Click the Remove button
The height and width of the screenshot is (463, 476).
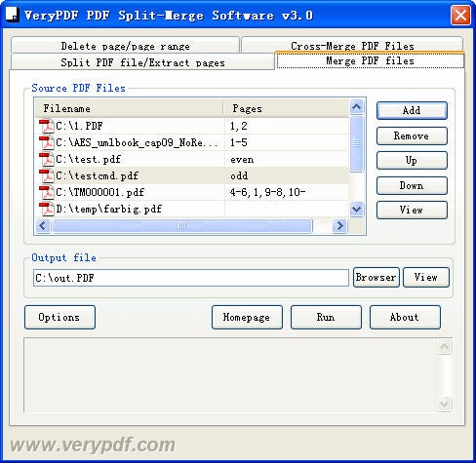coord(412,135)
